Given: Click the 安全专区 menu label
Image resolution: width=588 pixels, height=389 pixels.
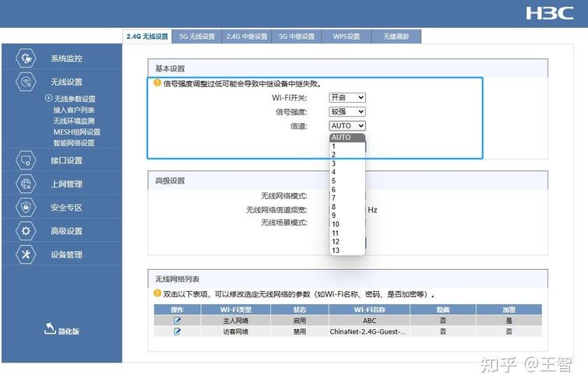Looking at the screenshot, I should (x=67, y=207).
